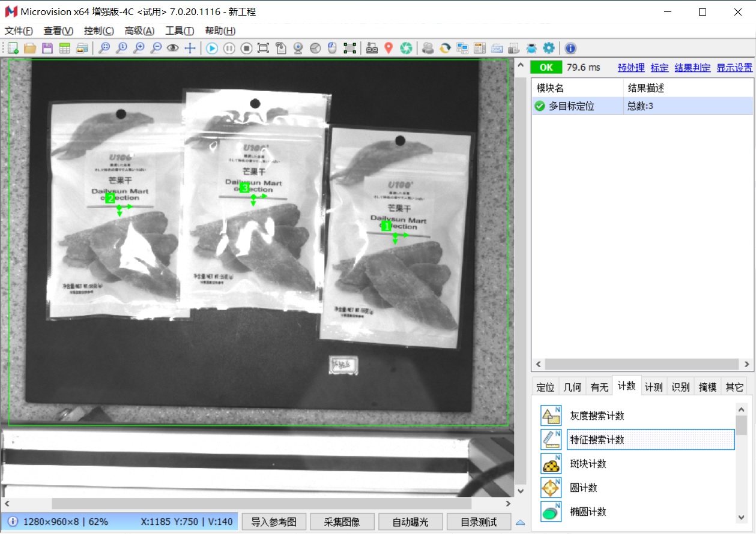The width and height of the screenshot is (756, 534).
Task: Click the green OK status indicator
Action: click(546, 67)
